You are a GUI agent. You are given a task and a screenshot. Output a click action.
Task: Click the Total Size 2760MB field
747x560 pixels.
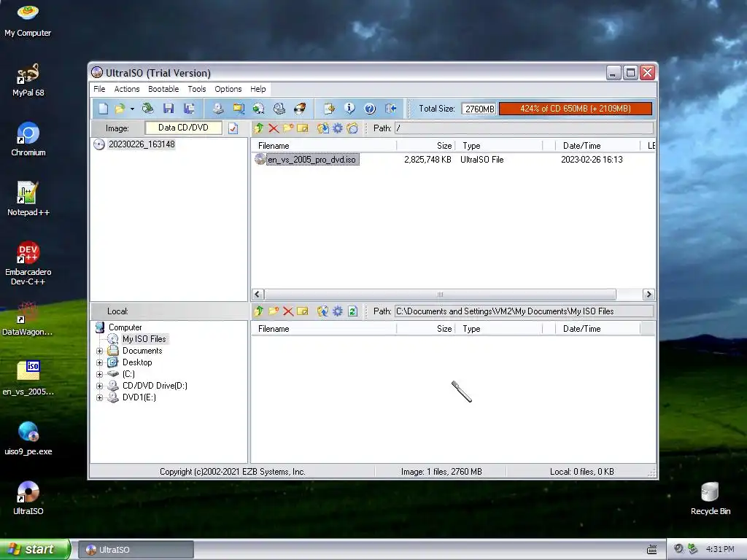(x=479, y=109)
